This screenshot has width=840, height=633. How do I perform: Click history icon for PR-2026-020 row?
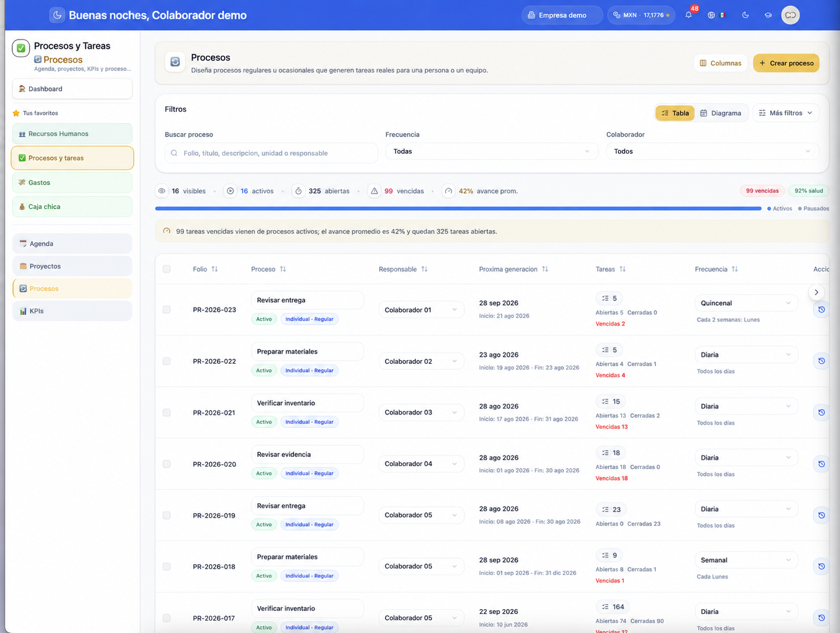(x=821, y=464)
